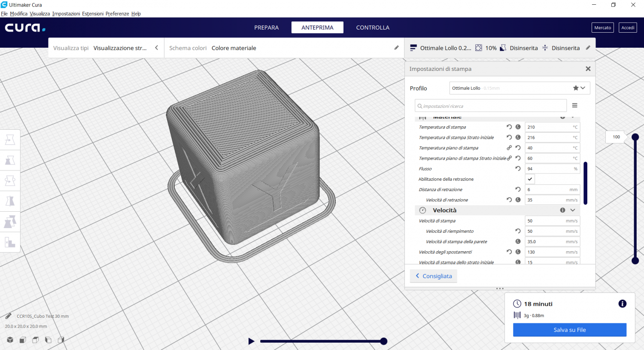
Task: Open the Mercato marketplace button
Action: tap(602, 27)
